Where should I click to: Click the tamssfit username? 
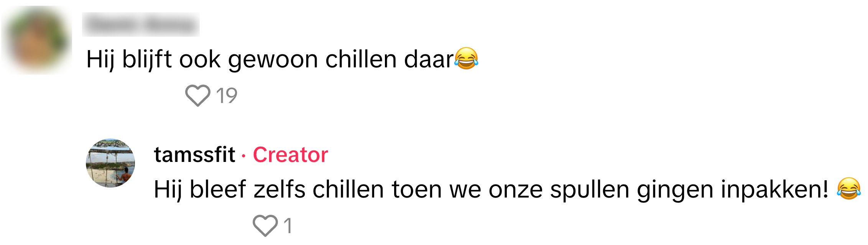194,155
